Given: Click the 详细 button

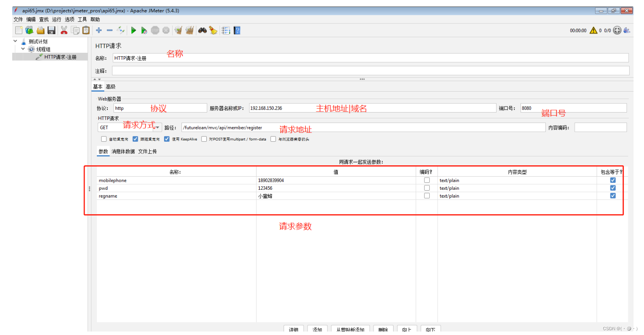Looking at the screenshot, I should [x=293, y=330].
